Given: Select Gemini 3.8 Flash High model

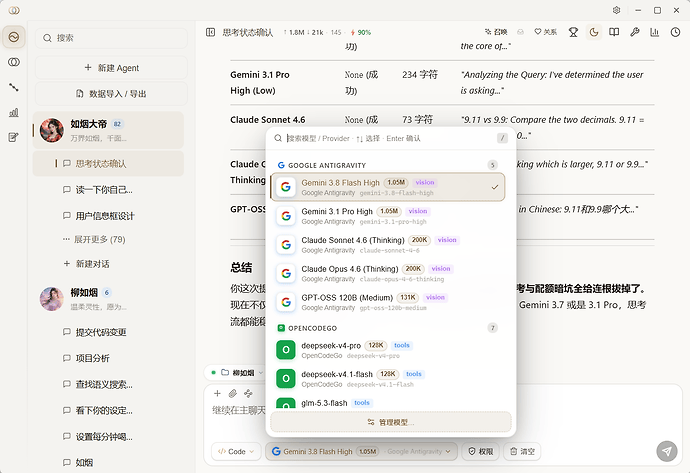Looking at the screenshot, I should click(388, 187).
